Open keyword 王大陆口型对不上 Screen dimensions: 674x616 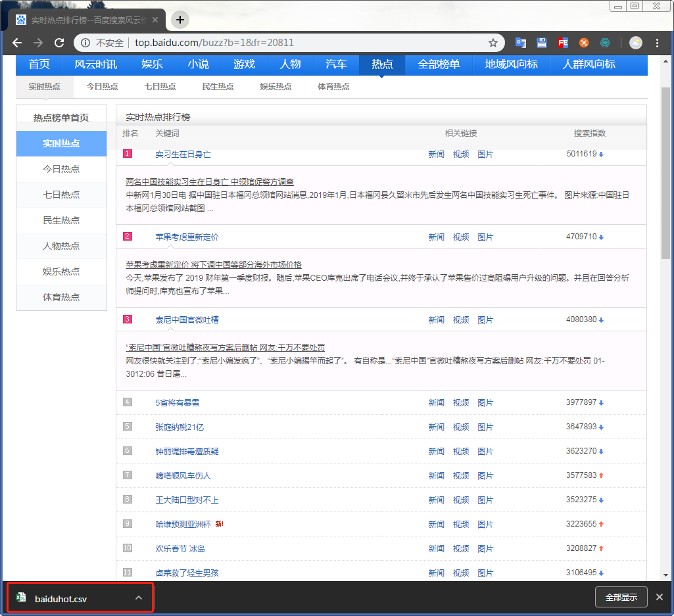tap(187, 500)
